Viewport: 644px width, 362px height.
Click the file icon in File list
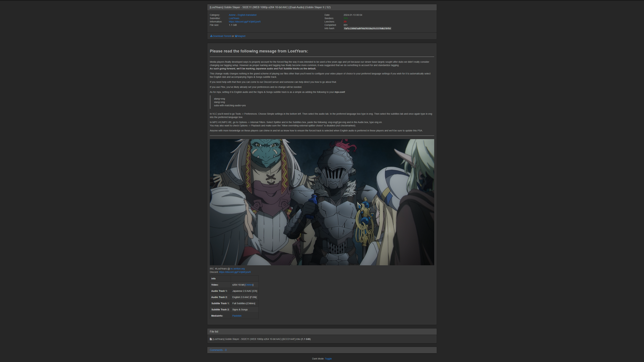(x=211, y=339)
